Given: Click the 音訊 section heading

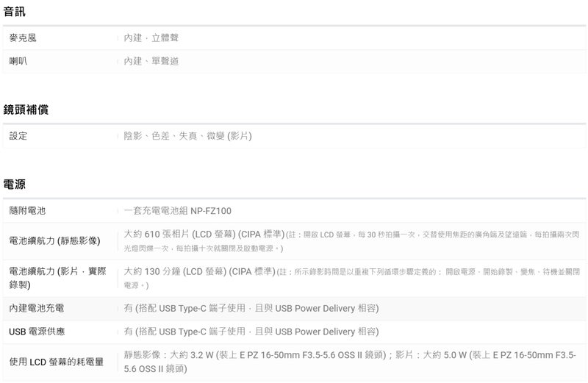Looking at the screenshot, I should [14, 12].
